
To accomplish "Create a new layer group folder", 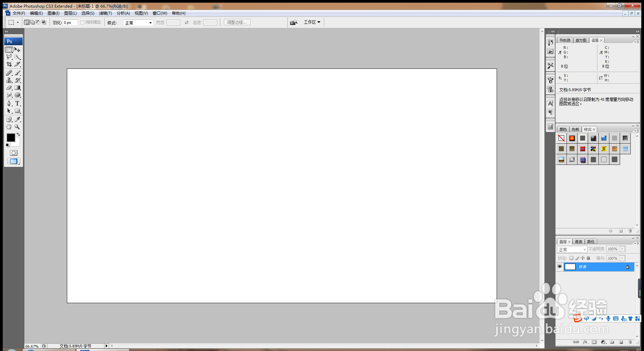I will pyautogui.click(x=612, y=342).
